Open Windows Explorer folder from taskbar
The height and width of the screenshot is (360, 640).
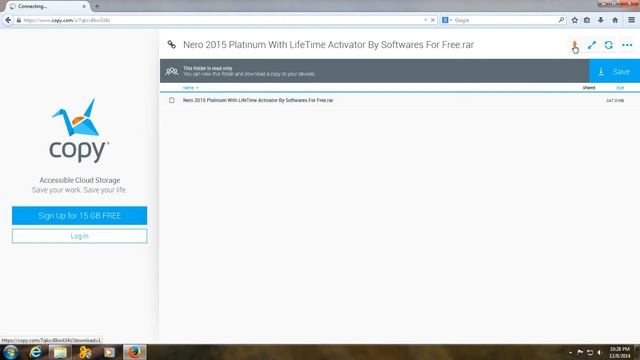pos(60,352)
